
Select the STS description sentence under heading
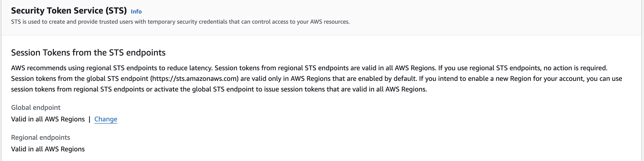point(180,22)
